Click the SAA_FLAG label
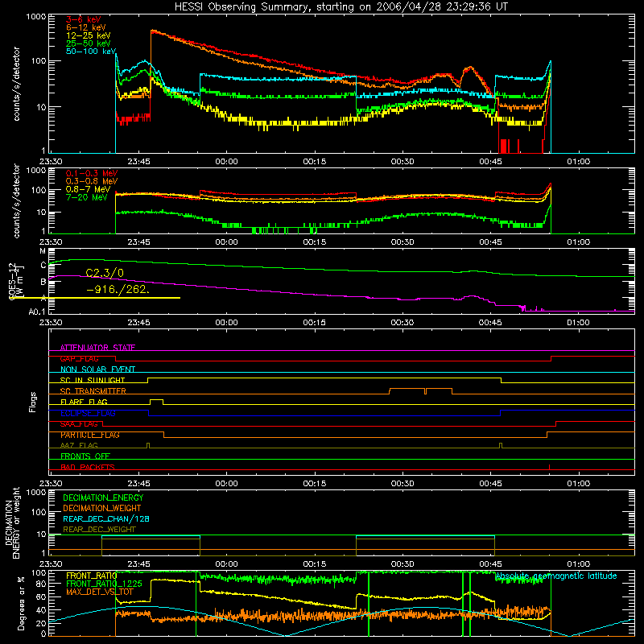This screenshot has height=644, width=644. (x=79, y=424)
